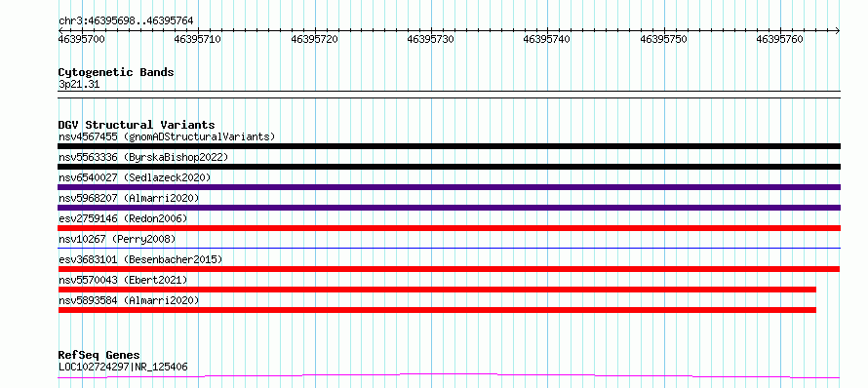Click ruler position 46395760
The image size is (868, 388).
(x=780, y=39)
